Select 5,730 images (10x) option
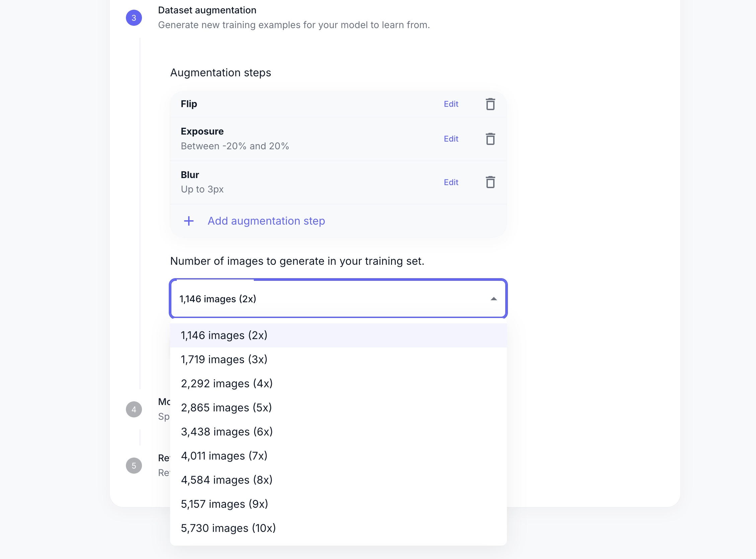Image resolution: width=756 pixels, height=559 pixels. click(228, 528)
